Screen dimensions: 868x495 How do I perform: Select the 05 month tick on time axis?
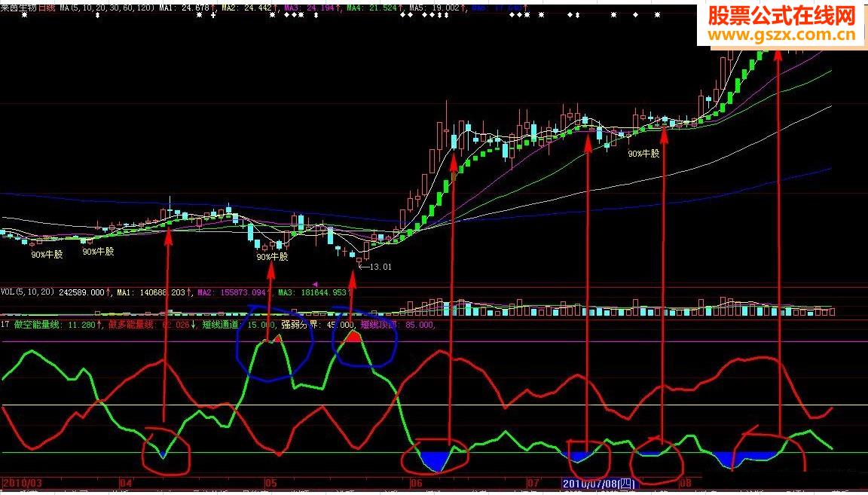point(271,484)
